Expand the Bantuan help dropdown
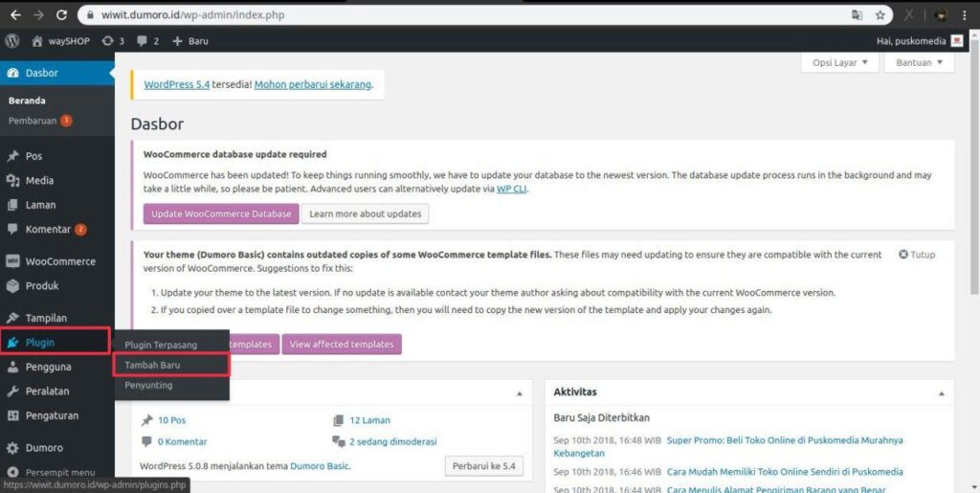980x493 pixels. point(919,62)
